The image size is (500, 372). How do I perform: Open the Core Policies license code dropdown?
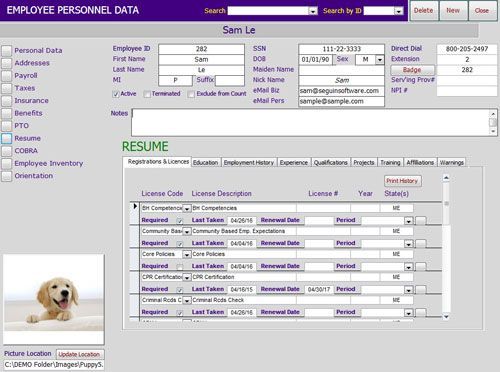pos(187,255)
